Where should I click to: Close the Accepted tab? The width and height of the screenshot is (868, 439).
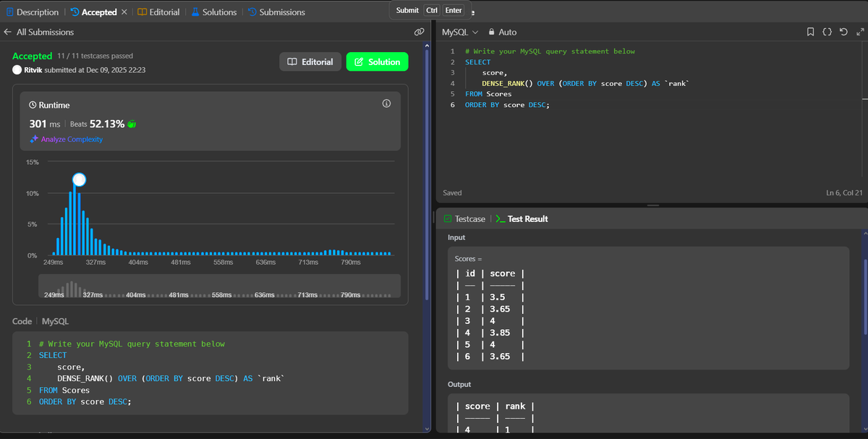point(124,12)
